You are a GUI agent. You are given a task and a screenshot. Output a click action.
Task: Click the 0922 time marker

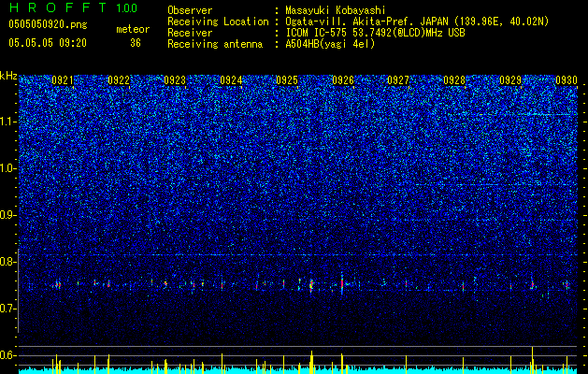(119, 80)
